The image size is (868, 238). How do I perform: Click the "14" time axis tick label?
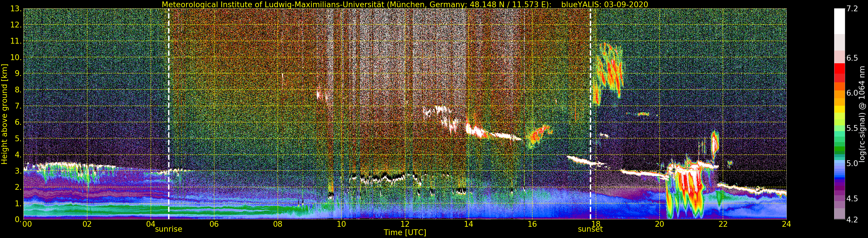(x=468, y=224)
